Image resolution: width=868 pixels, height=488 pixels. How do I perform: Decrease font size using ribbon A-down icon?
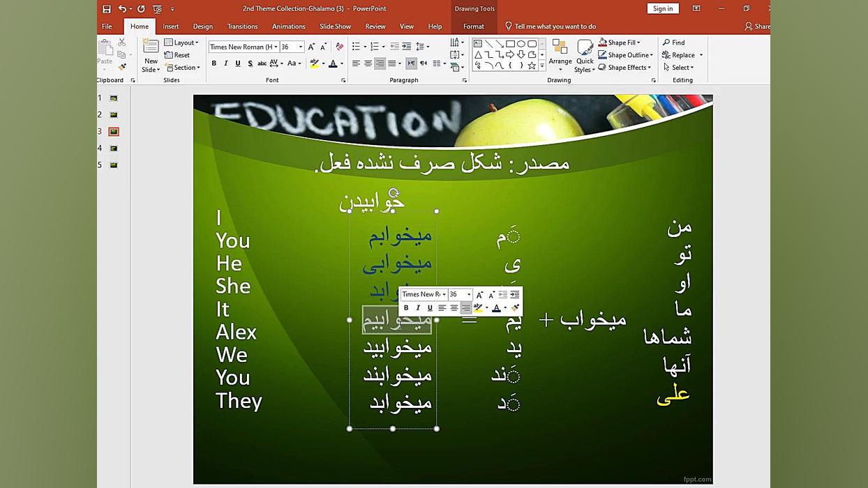pos(323,47)
